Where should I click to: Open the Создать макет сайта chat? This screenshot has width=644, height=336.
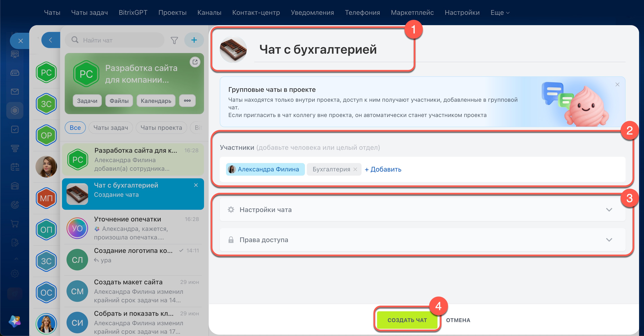pyautogui.click(x=133, y=291)
